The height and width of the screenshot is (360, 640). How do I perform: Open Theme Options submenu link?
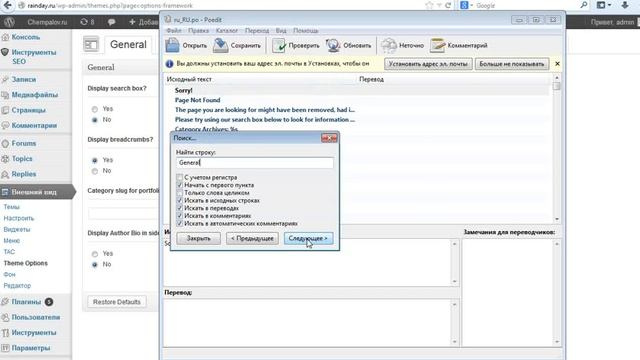25,263
